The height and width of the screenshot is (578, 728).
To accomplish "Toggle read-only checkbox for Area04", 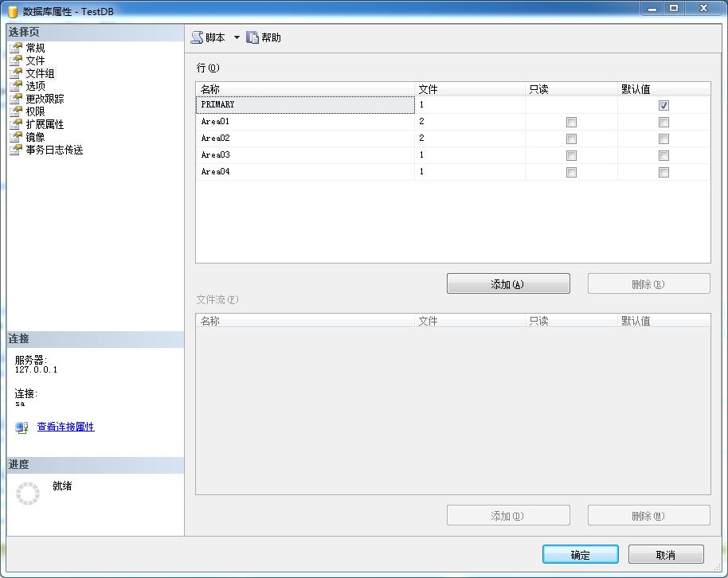I will point(571,172).
